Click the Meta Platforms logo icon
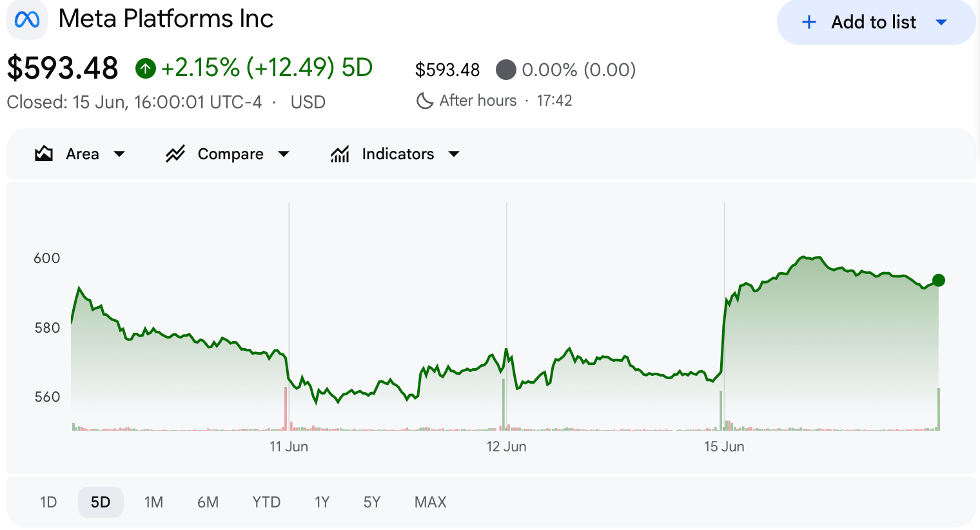 pyautogui.click(x=27, y=19)
